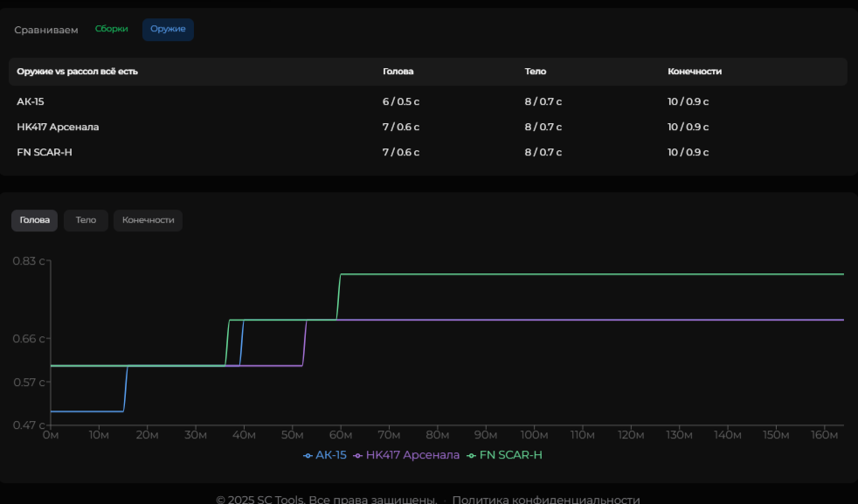Switch comparison to Сборки
Screen dimensions: 858x504
112,29
